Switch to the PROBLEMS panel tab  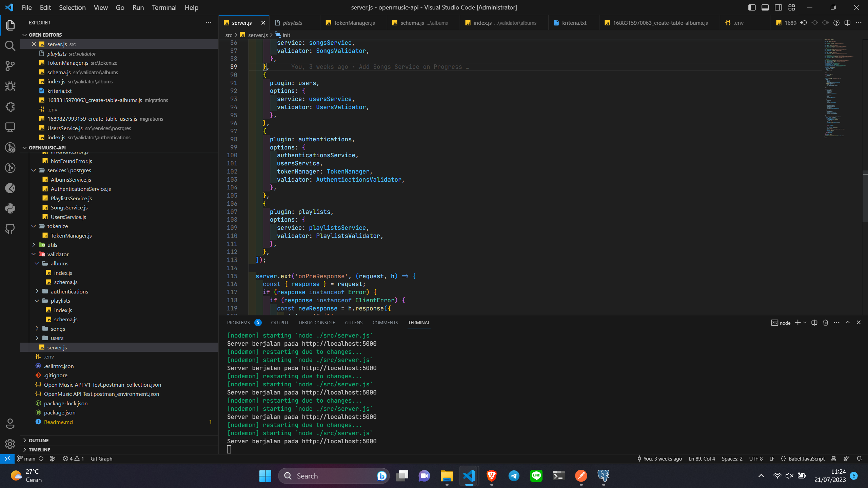238,323
